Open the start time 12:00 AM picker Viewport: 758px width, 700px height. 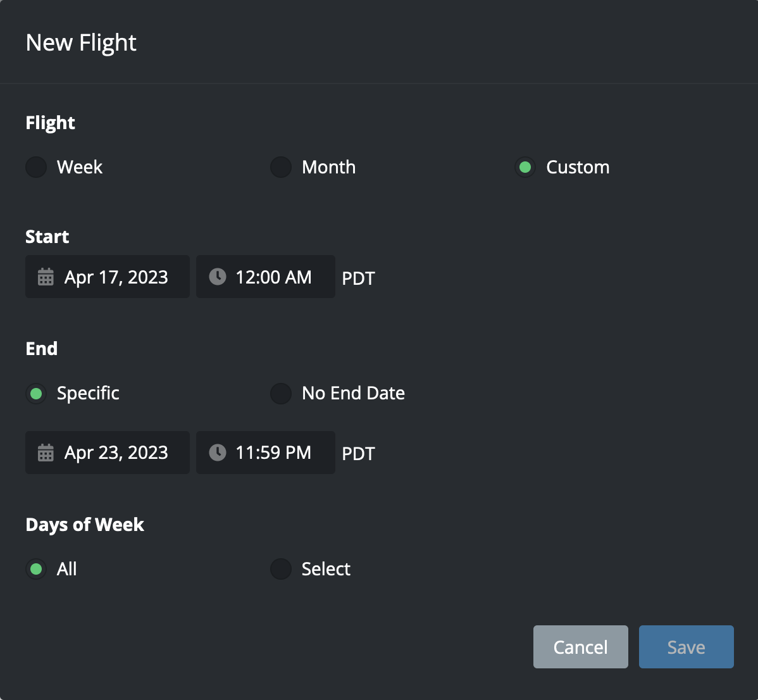point(273,277)
